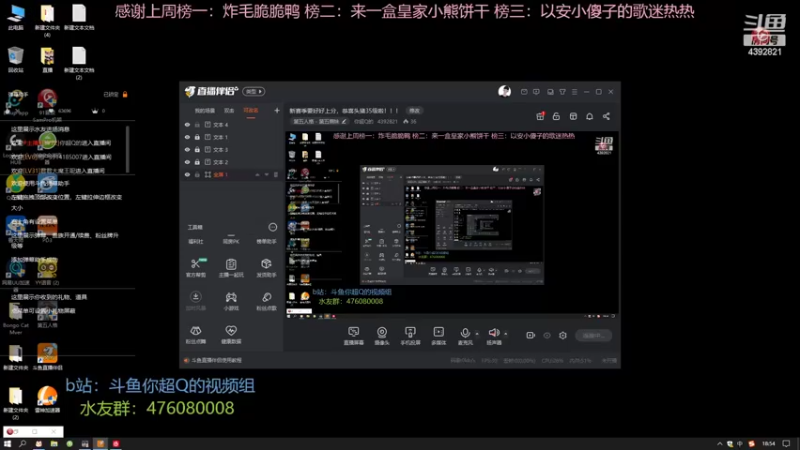800x450 pixels.
Task: Open the toolbox icon left of the heart icon
Action: [x=196, y=334]
